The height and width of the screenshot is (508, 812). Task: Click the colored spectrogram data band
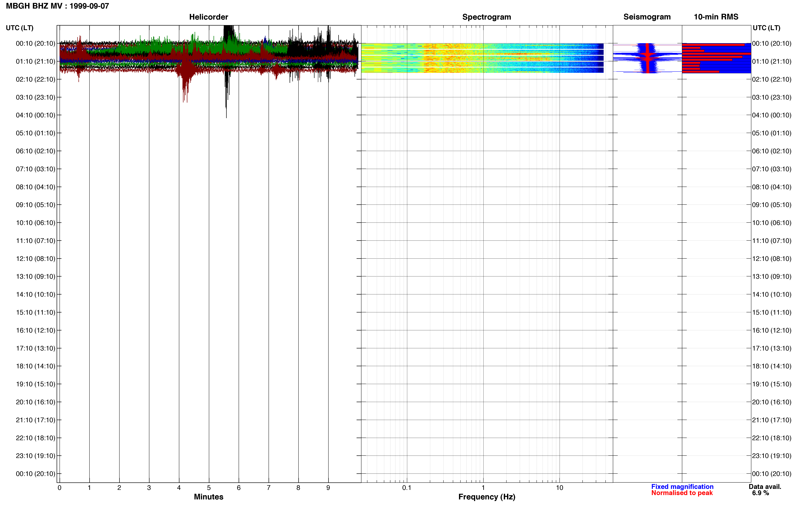pos(482,58)
